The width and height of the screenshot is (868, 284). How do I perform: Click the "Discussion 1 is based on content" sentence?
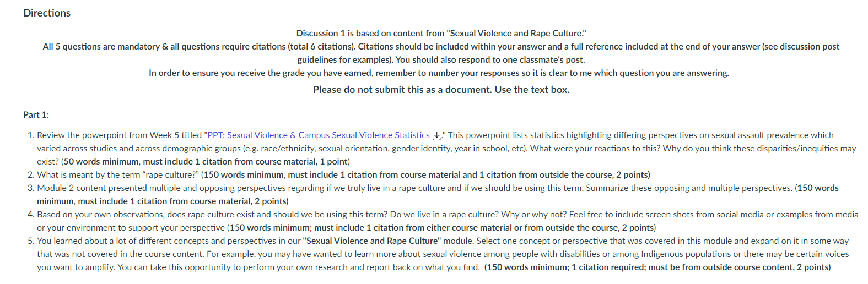tap(441, 34)
